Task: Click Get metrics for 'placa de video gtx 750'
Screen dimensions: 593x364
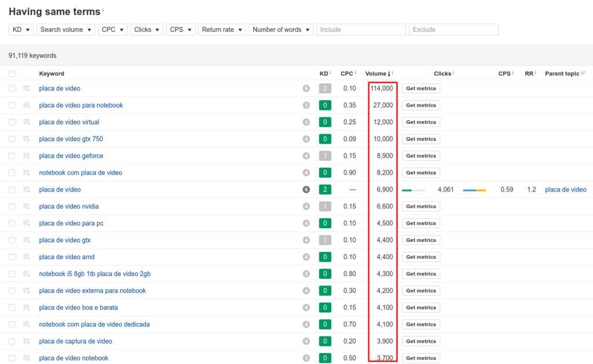Action: click(x=421, y=139)
